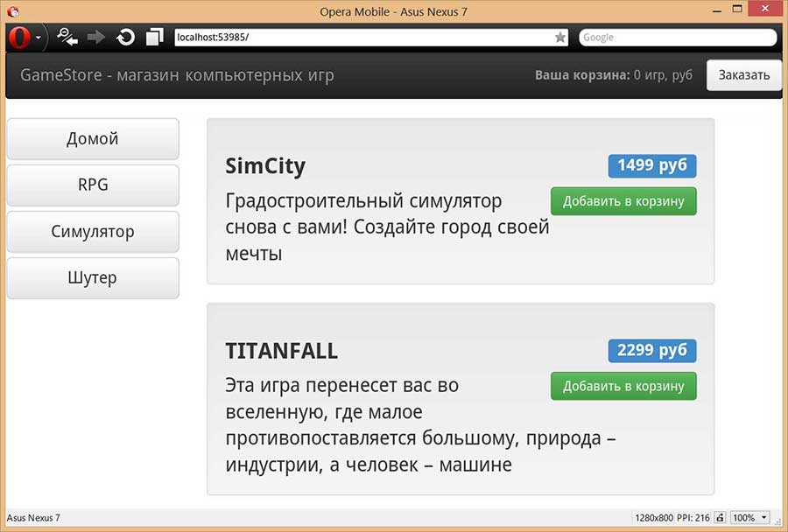Click the 2299 руб price badge
788x532 pixels.
coord(652,351)
